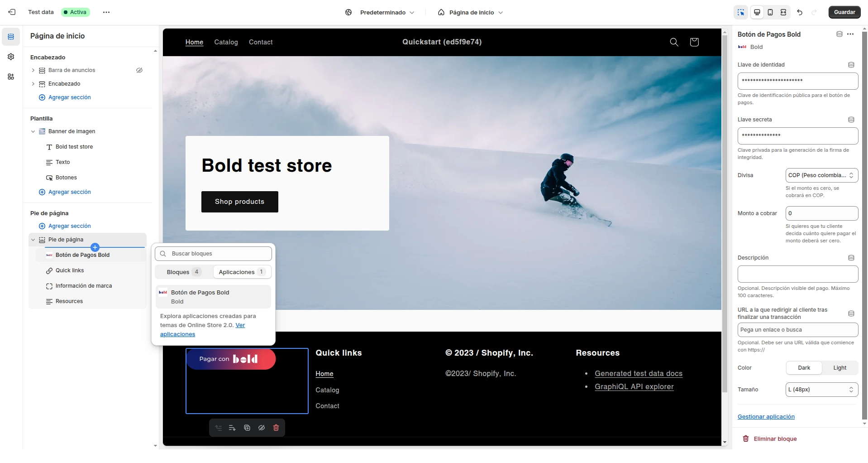Open the Gestionar aplicación link

tap(766, 417)
